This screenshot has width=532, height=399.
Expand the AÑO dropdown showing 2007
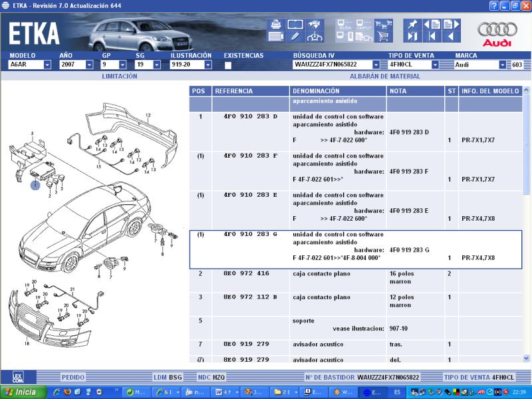tap(89, 65)
